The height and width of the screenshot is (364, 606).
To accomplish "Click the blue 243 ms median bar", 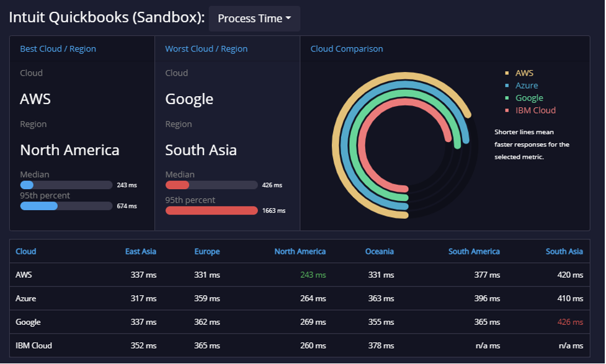I will (x=27, y=185).
